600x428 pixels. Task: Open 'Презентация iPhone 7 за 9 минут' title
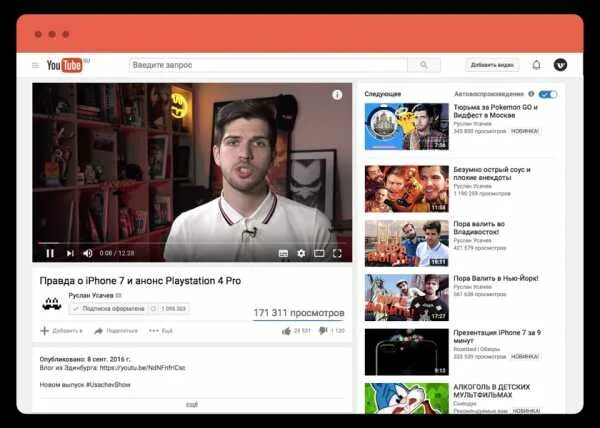coord(497,337)
